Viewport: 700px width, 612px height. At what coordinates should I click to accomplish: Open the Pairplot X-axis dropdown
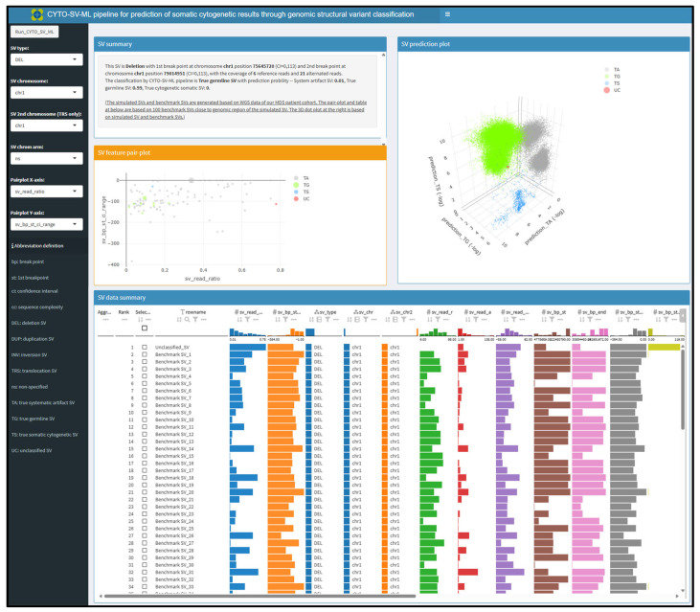pos(46,192)
